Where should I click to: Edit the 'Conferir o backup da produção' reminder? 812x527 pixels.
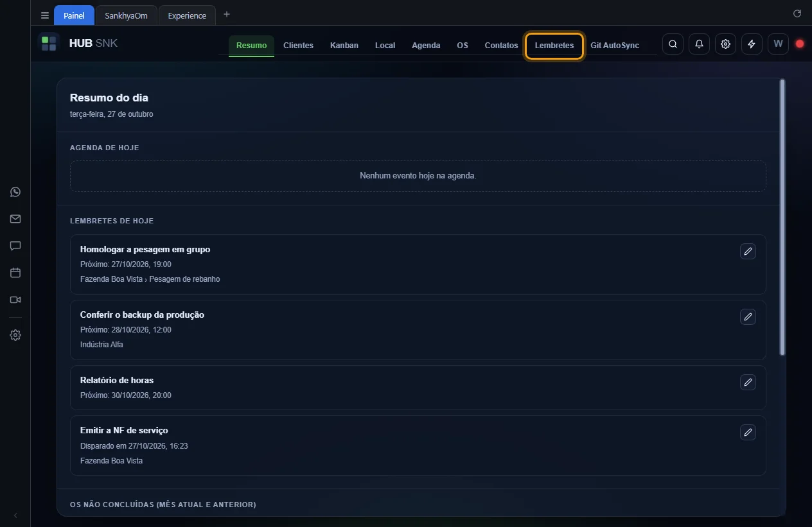748,317
